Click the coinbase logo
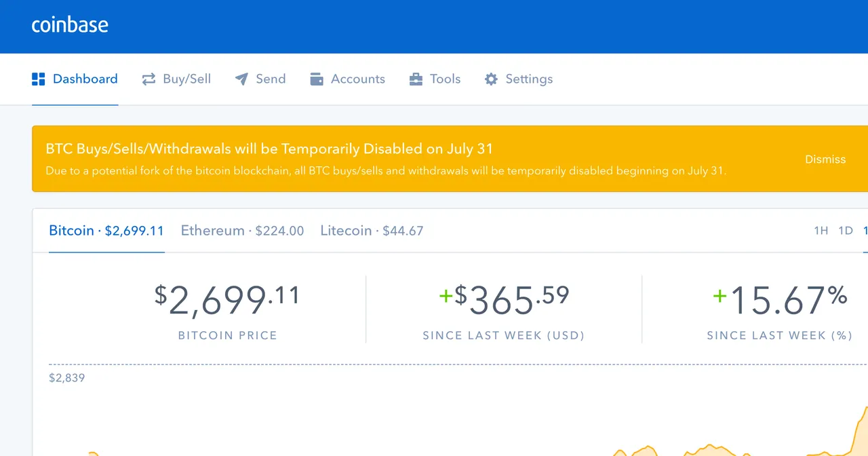The height and width of the screenshot is (456, 868). [x=70, y=25]
